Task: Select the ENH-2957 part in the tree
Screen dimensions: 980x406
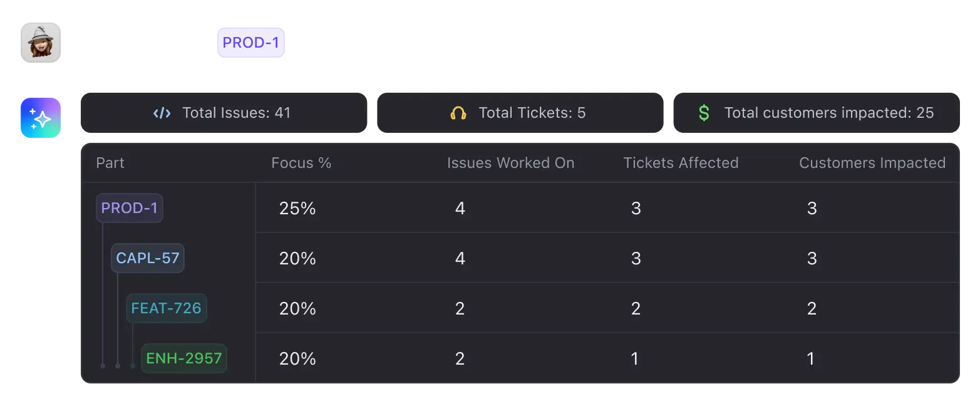Action: (184, 358)
